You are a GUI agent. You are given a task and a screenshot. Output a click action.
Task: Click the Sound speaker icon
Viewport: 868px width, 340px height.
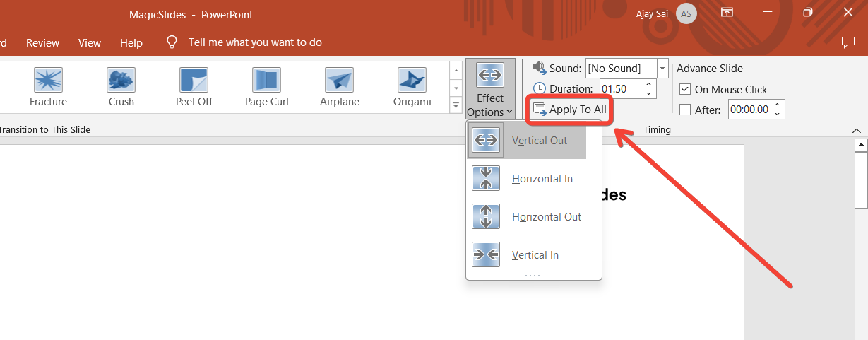[540, 68]
